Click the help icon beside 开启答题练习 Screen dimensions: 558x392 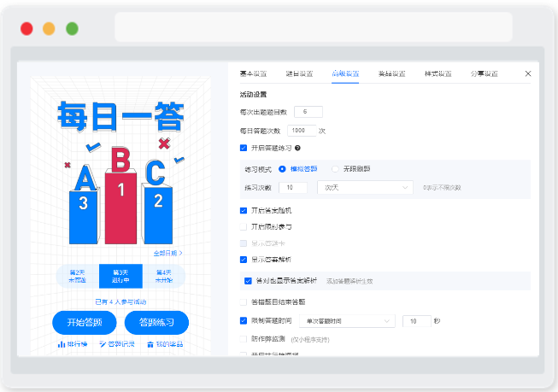(x=297, y=148)
